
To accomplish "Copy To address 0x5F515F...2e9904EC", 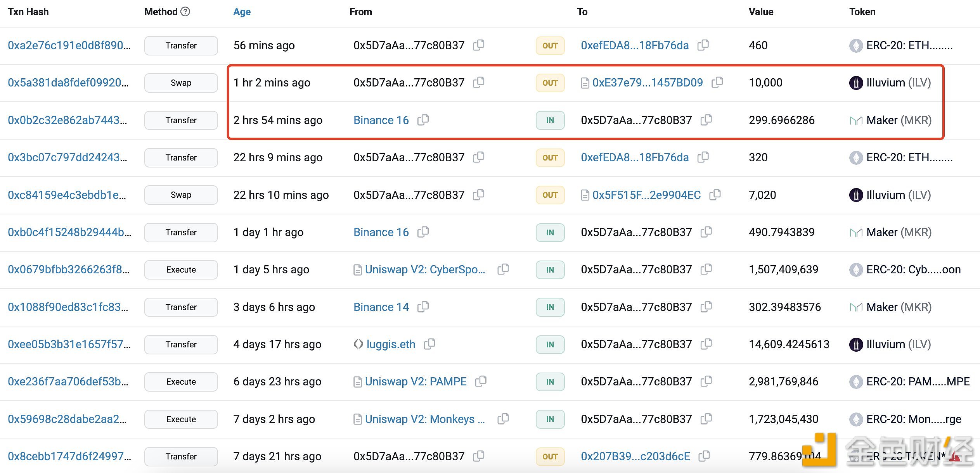I will [715, 195].
